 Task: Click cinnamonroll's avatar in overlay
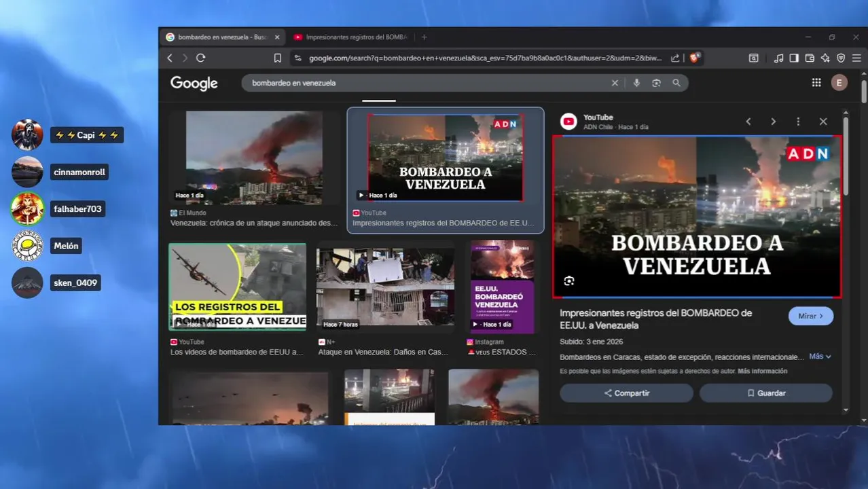(x=27, y=172)
